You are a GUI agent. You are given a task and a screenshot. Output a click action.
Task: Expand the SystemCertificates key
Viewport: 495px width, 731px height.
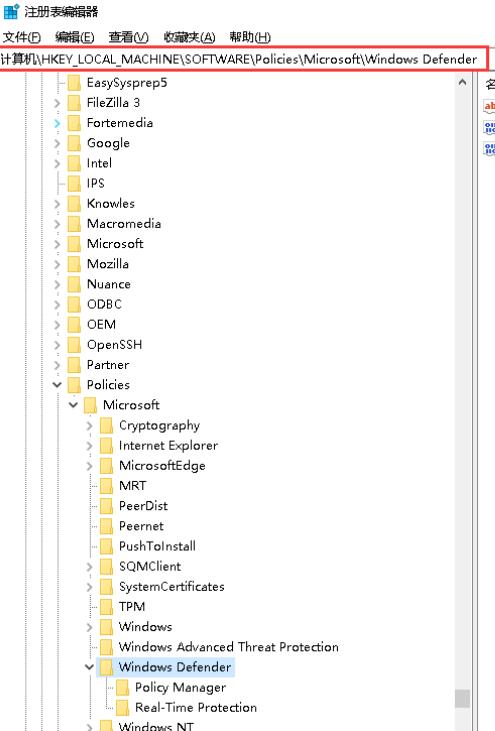pos(89,587)
